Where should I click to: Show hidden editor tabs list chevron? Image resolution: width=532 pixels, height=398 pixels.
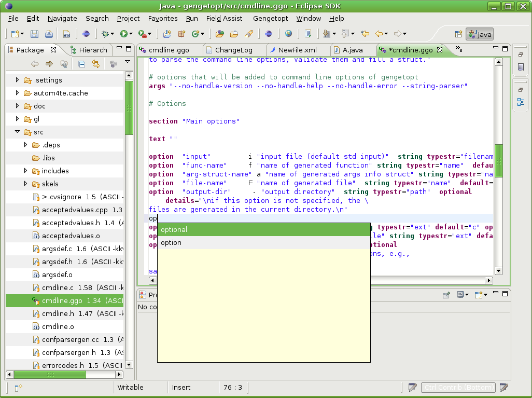pos(458,49)
